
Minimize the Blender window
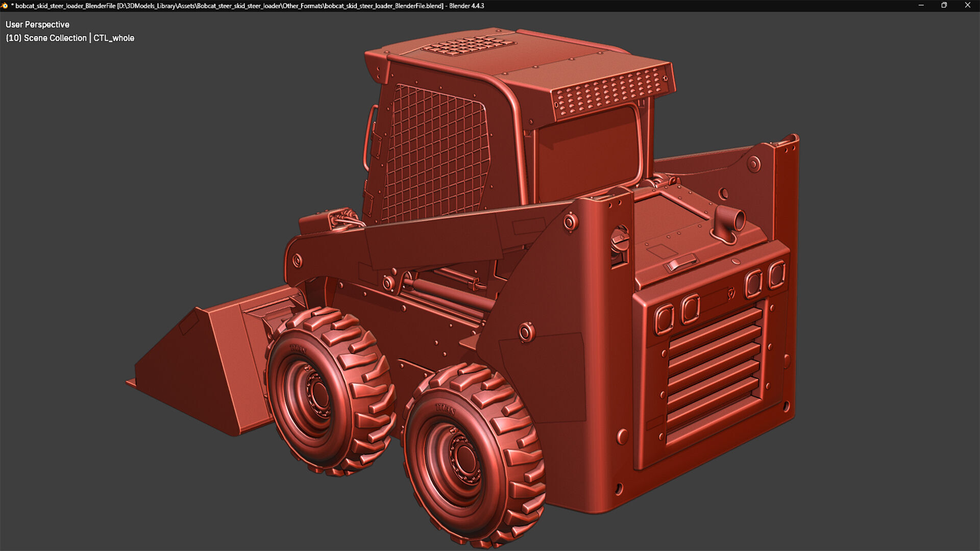click(x=921, y=6)
